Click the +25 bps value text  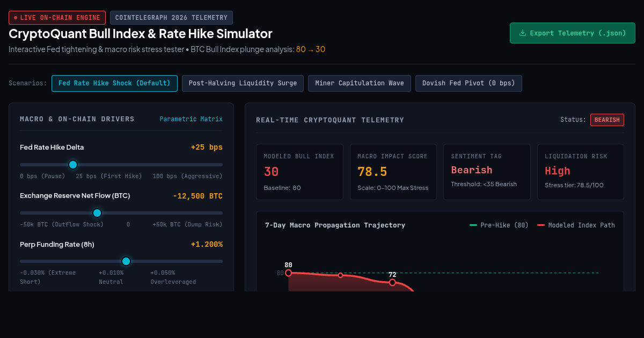point(207,148)
